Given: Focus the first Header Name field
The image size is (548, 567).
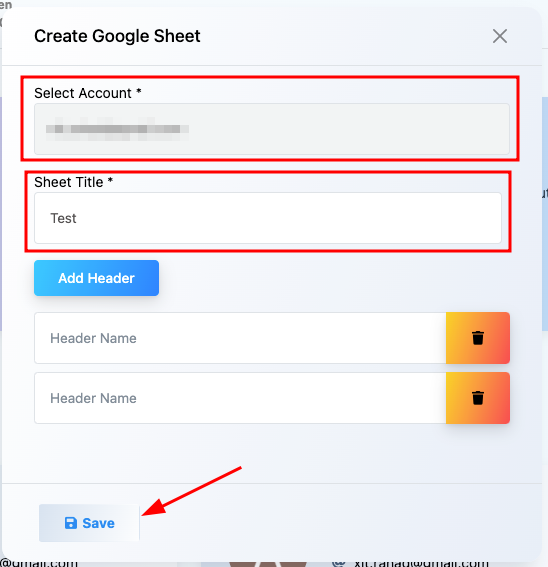Looking at the screenshot, I should coord(240,338).
